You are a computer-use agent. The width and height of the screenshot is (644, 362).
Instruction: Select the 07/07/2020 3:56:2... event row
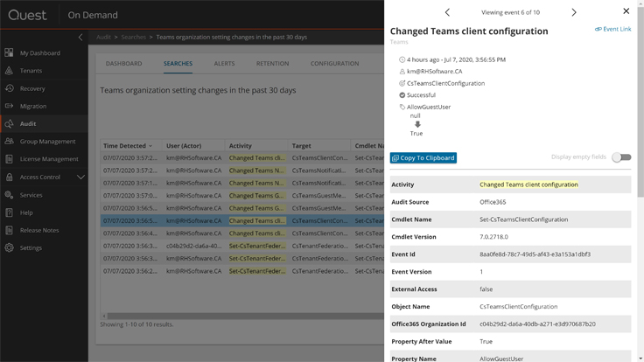pyautogui.click(x=242, y=271)
